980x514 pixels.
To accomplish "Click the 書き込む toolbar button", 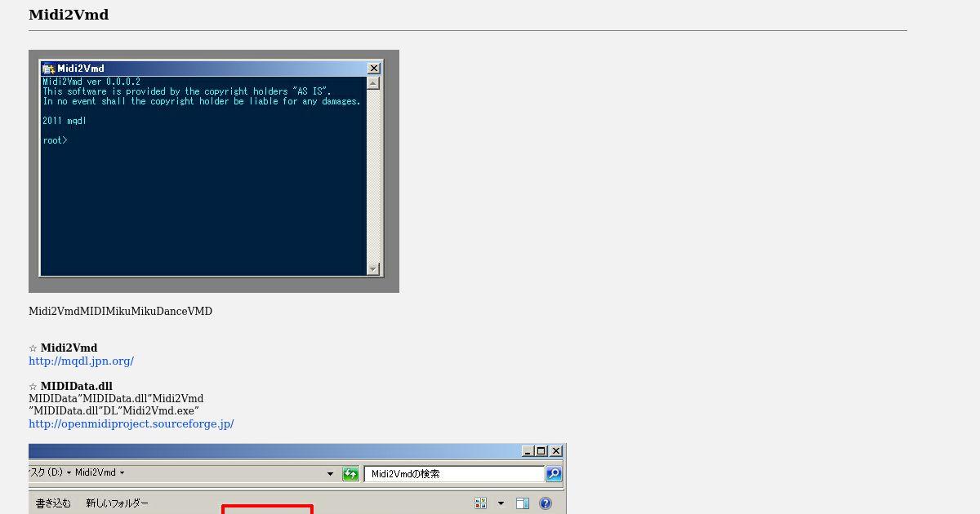I will [53, 503].
